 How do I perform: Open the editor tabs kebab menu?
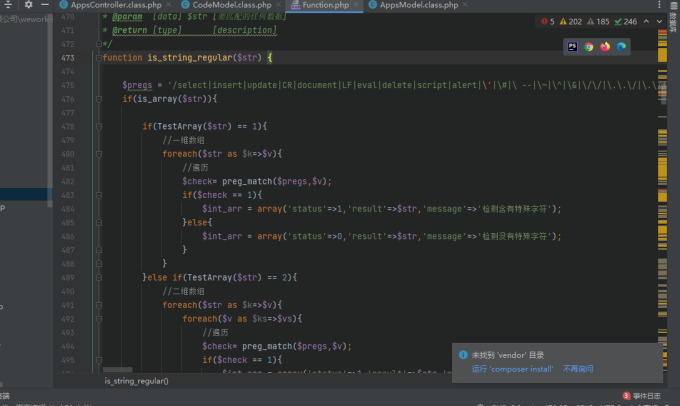[x=659, y=4]
